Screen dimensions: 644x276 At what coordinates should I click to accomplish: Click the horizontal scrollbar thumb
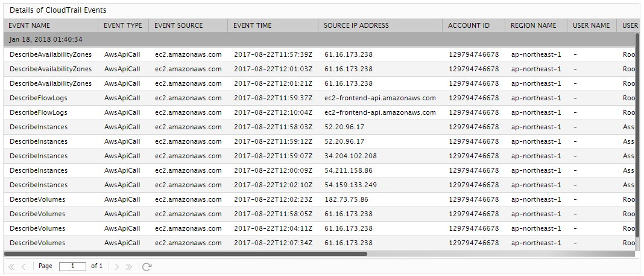(x=186, y=254)
